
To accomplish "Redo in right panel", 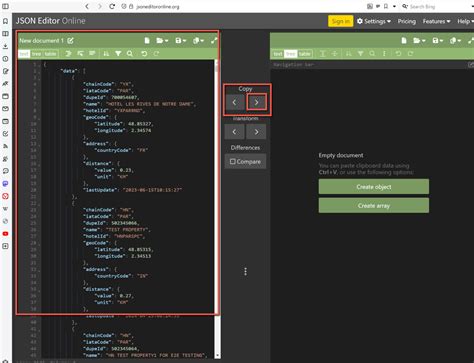I will point(410,54).
